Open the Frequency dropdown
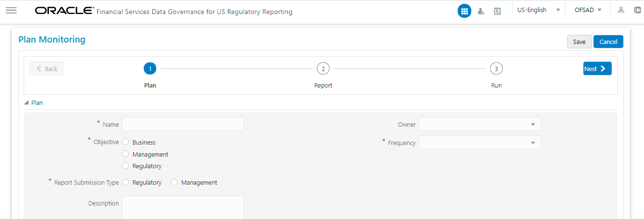The width and height of the screenshot is (644, 219). (x=480, y=143)
